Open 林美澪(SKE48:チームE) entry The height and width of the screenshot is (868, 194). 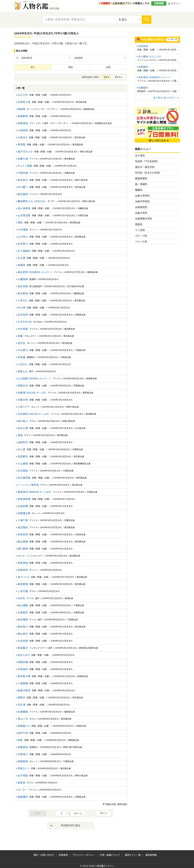tap(32, 393)
